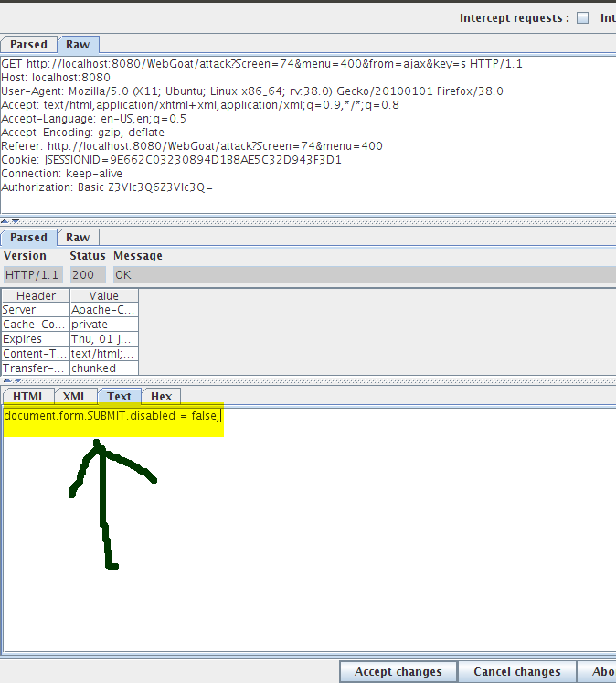Screen dimensions: 616x683
Task: Click the Value column heading
Action: point(103,295)
